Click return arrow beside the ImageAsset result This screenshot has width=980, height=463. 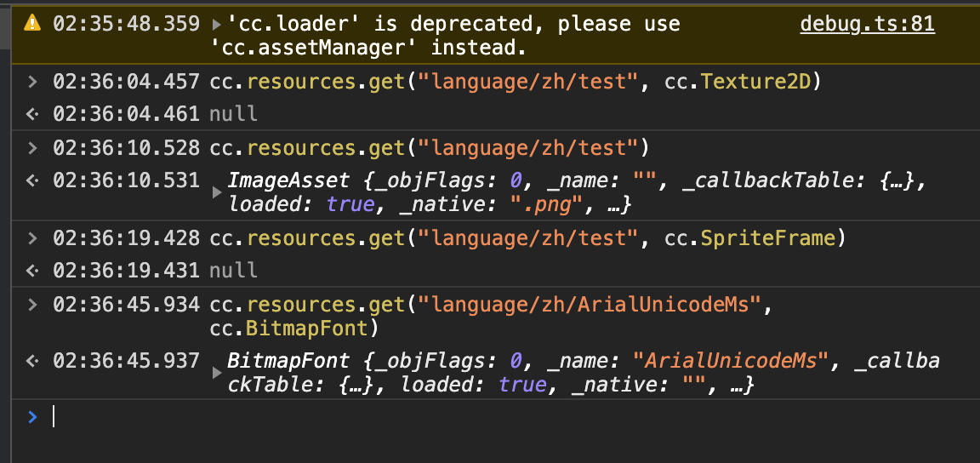pos(32,180)
